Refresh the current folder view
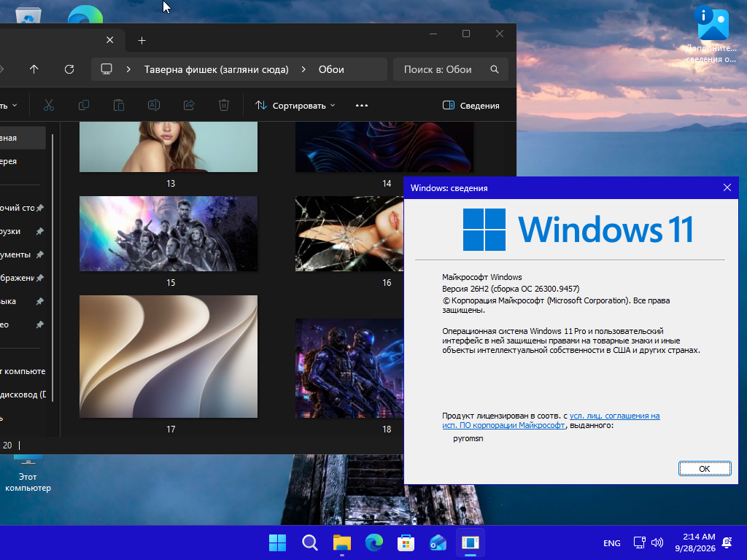 pos(69,69)
